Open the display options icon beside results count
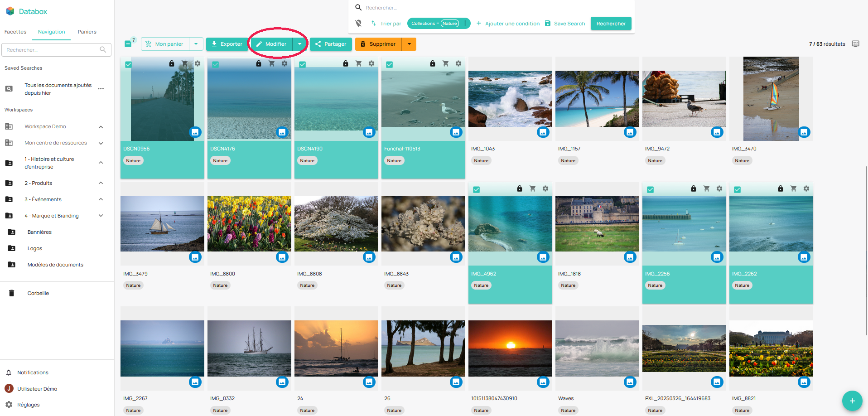 (x=855, y=44)
